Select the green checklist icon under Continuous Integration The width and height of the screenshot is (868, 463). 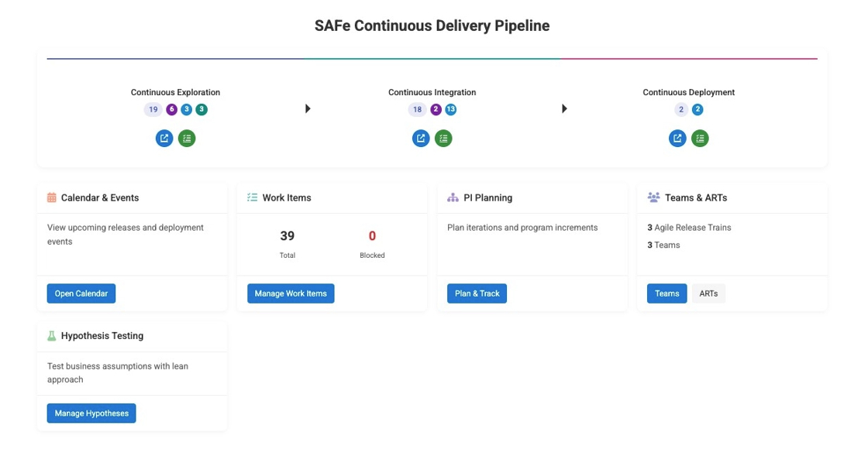443,139
